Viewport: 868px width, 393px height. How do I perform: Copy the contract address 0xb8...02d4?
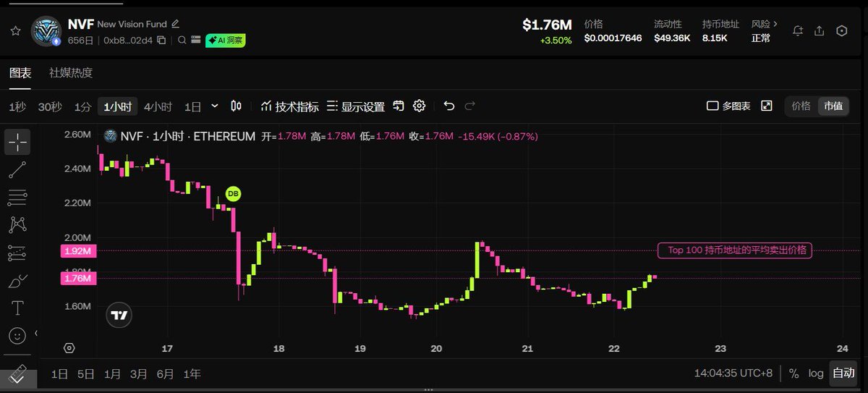pos(161,41)
